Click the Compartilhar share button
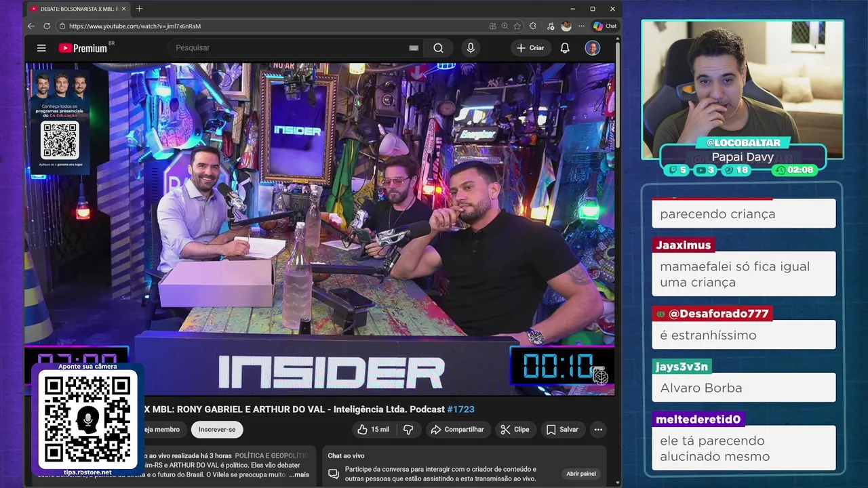The height and width of the screenshot is (488, 868). (457, 430)
